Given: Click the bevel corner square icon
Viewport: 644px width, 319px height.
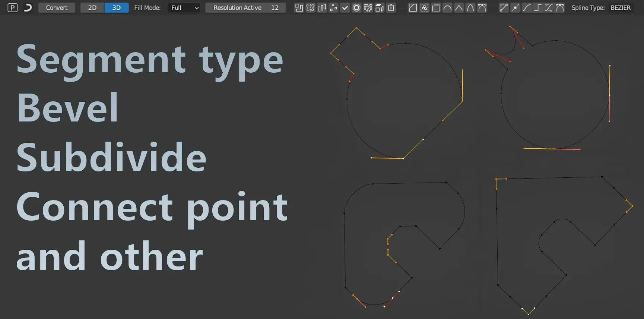Looking at the screenshot, I should (x=413, y=7).
